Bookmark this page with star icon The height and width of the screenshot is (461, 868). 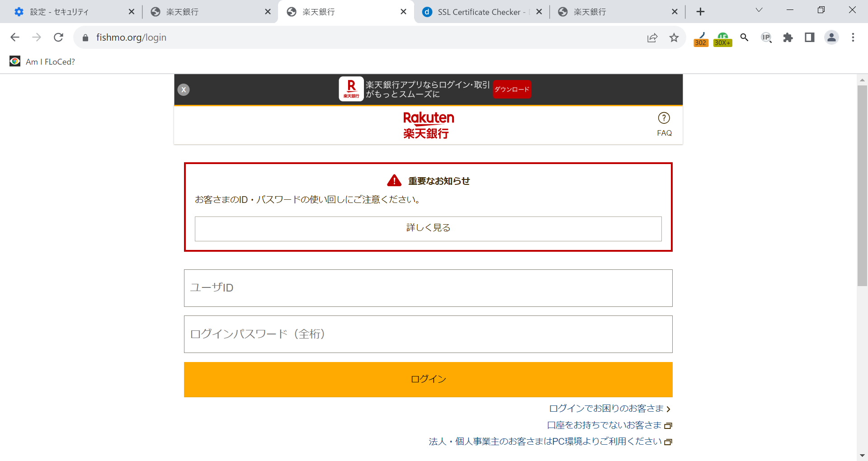point(674,38)
